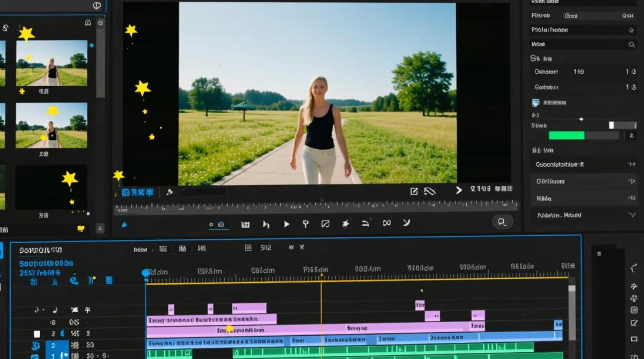Toggle looping with the infinity icon
The height and width of the screenshot is (359, 644).
tap(386, 223)
